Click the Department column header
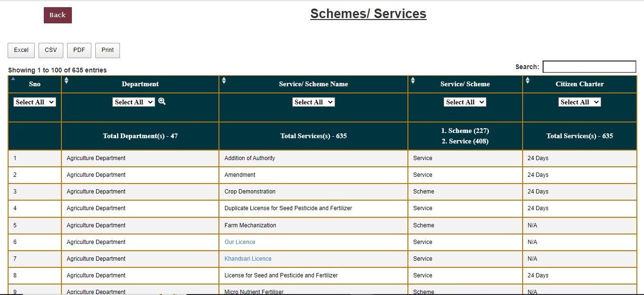This screenshot has width=644, height=295. coord(140,84)
